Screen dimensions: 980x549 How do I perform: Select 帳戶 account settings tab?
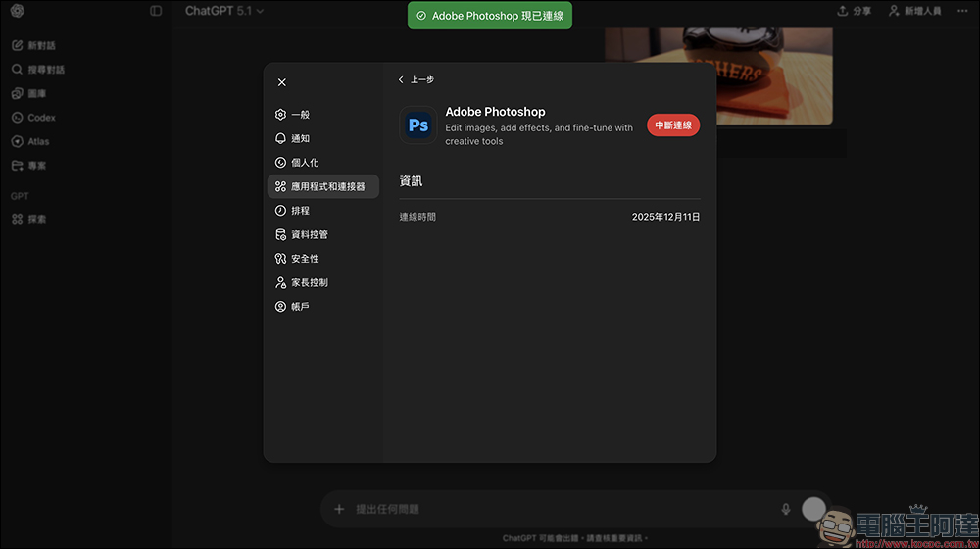click(323, 307)
